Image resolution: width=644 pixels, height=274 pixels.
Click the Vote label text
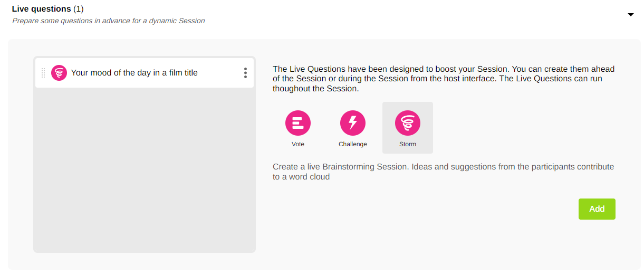(x=298, y=144)
